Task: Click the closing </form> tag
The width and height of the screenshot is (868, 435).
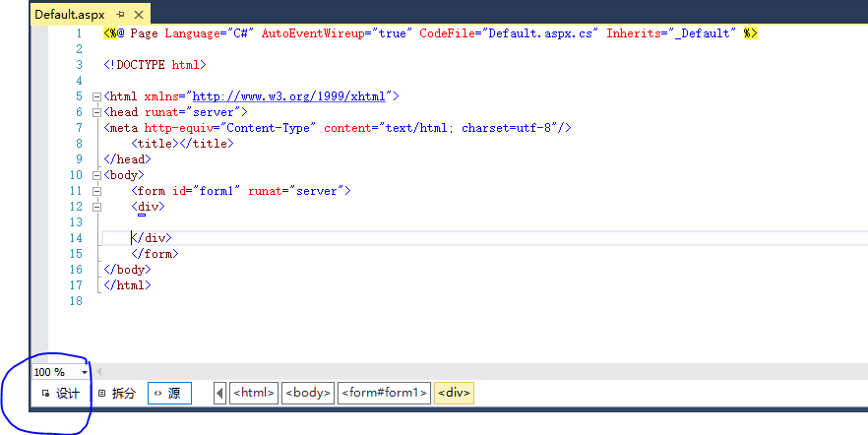Action: (x=155, y=254)
